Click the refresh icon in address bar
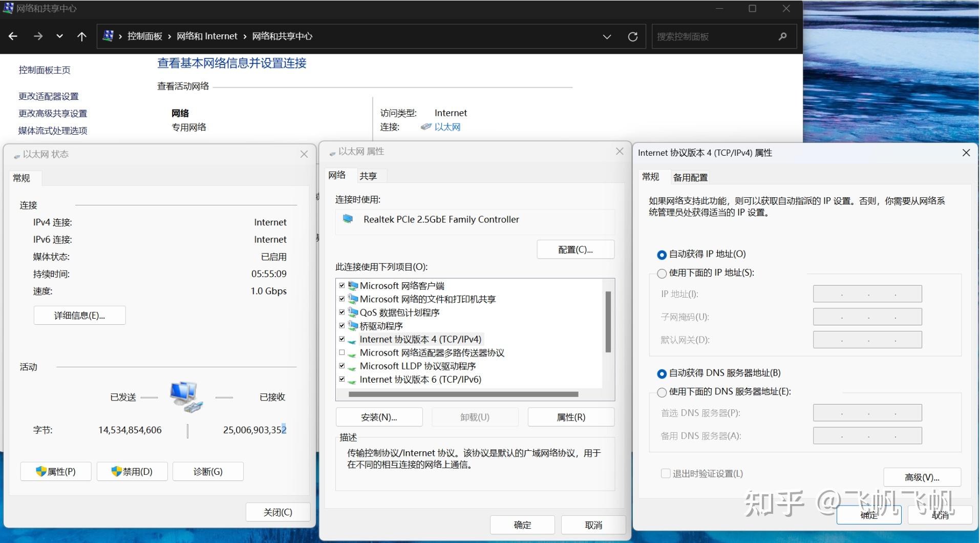Image resolution: width=980 pixels, height=543 pixels. 633,37
